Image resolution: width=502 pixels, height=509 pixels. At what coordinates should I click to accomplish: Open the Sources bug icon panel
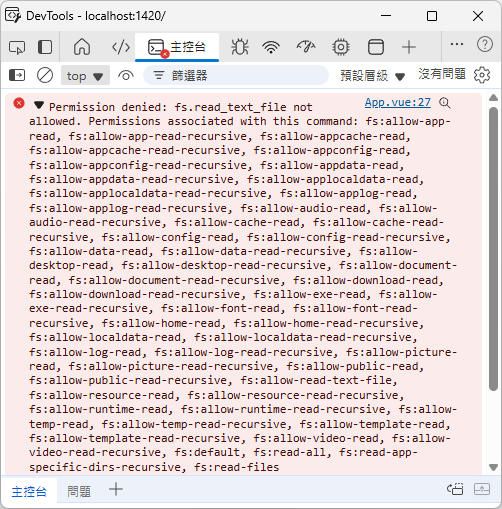240,47
